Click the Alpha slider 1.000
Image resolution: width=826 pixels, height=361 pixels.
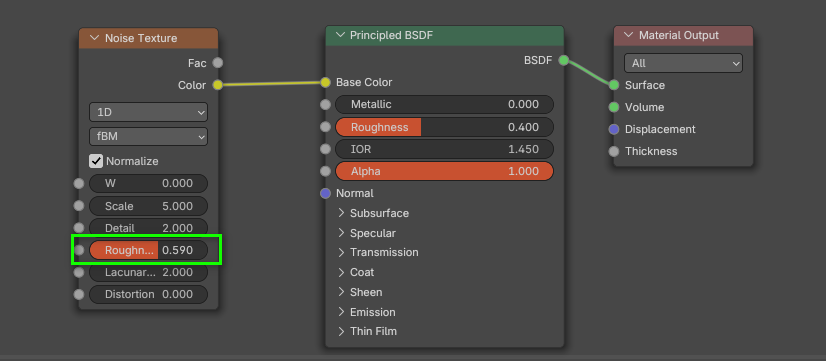(x=445, y=171)
